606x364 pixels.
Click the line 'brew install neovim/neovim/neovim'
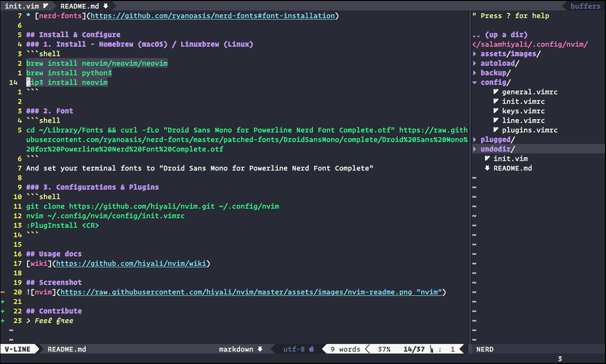[97, 63]
